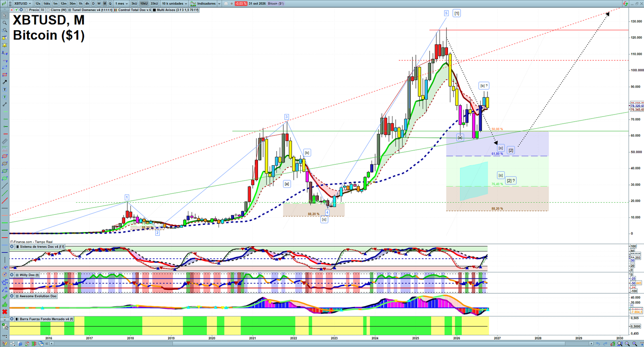The width and height of the screenshot is (644, 347).
Task: Expand the chevron in left toolbar bottom
Action: pos(4,319)
